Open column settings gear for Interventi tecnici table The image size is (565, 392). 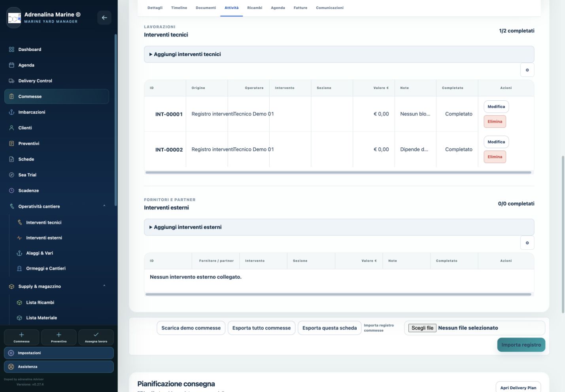527,70
